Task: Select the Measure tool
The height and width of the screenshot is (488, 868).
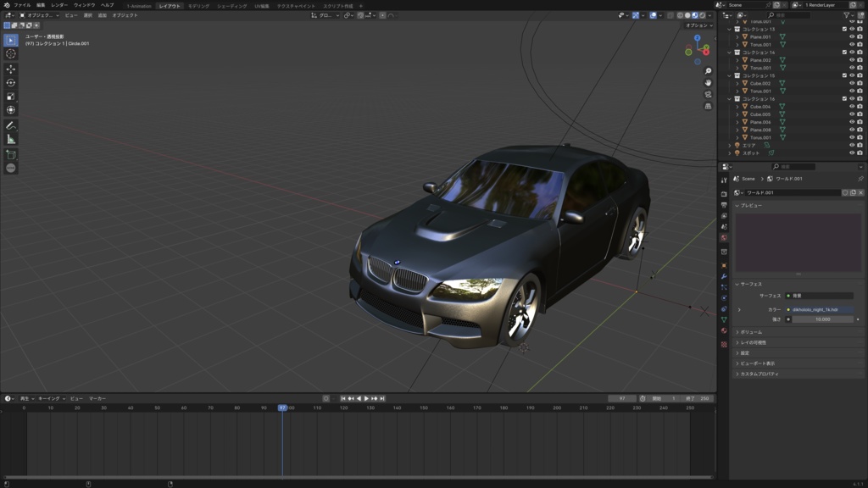Action: (10, 139)
